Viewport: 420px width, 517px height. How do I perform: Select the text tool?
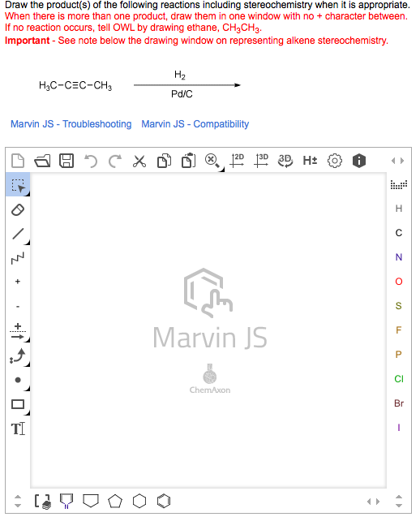[x=18, y=429]
